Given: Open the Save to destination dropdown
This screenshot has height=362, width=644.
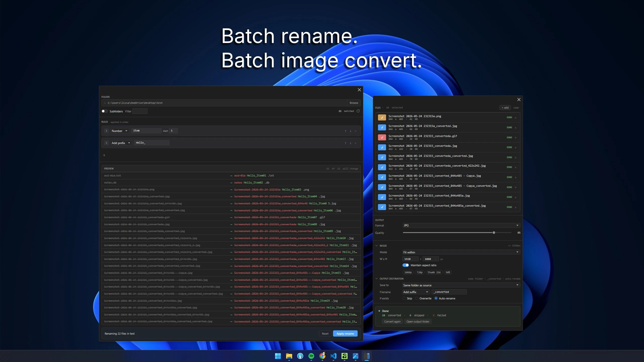Looking at the screenshot, I should pyautogui.click(x=461, y=285).
